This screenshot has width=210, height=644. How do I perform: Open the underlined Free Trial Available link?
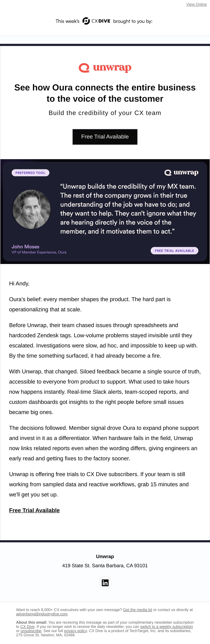click(34, 510)
